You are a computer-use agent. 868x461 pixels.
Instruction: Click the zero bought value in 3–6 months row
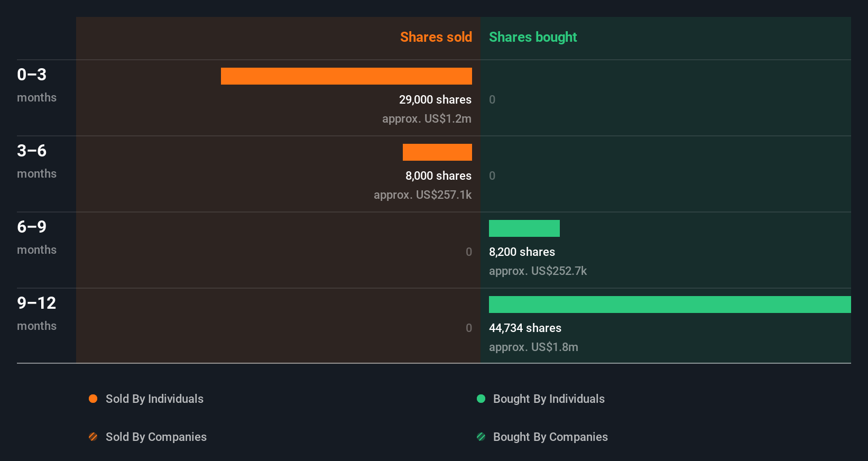492,176
